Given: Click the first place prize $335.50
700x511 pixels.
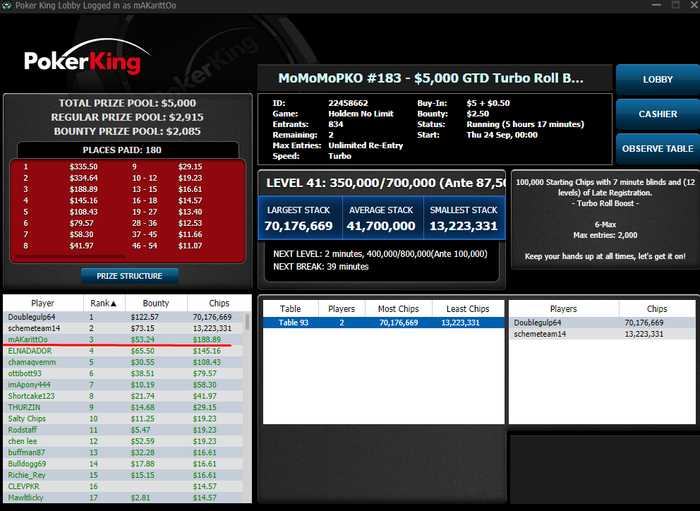Looking at the screenshot, I should (83, 167).
